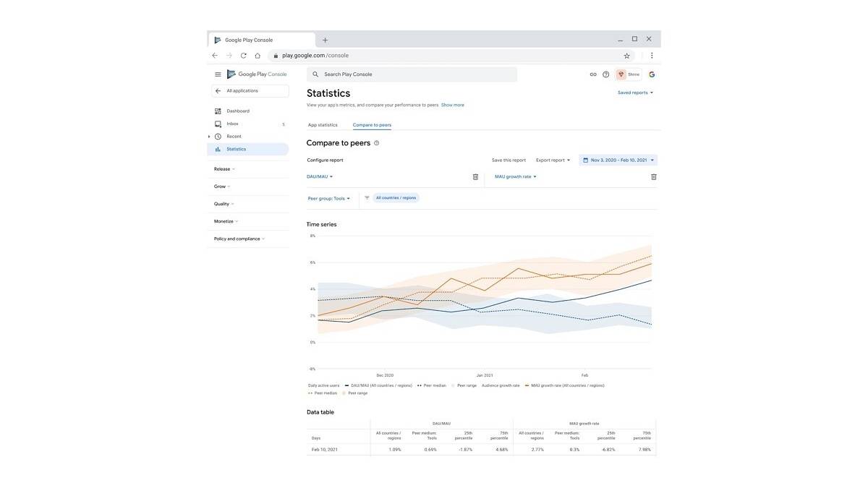Open the date range Nov 3, 2020 - Feb 10, 2021 picker
868x488 pixels.
point(618,160)
